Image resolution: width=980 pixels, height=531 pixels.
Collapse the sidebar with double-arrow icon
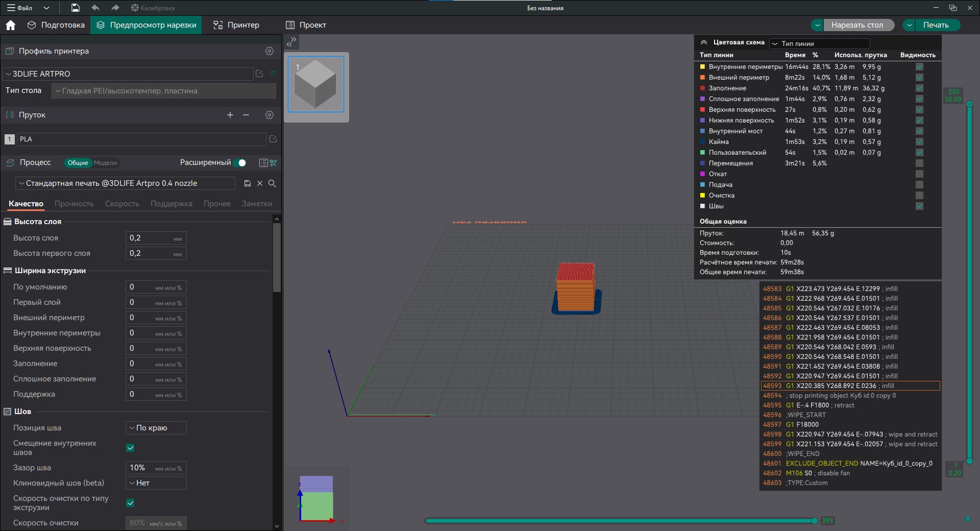pyautogui.click(x=291, y=42)
